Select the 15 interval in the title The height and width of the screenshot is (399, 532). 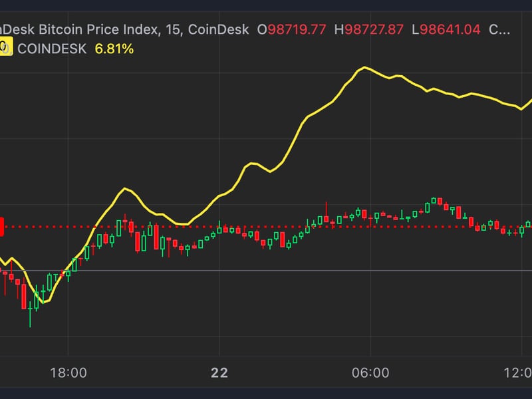(172, 29)
